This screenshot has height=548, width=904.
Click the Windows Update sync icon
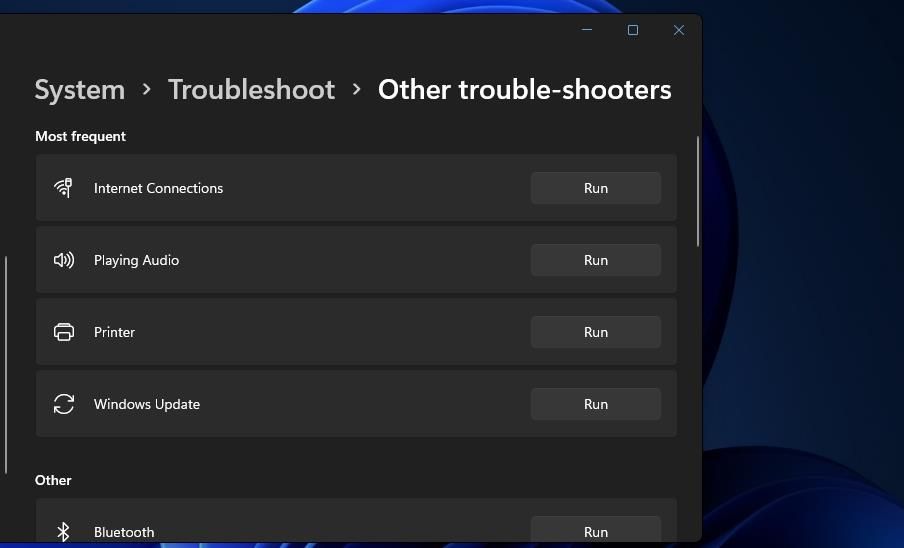point(63,404)
